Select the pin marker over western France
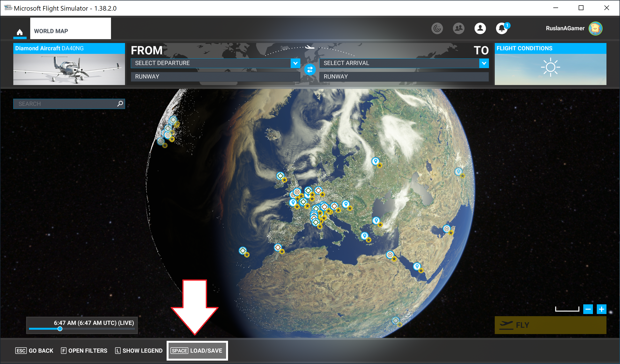This screenshot has width=620, height=364. click(x=293, y=202)
